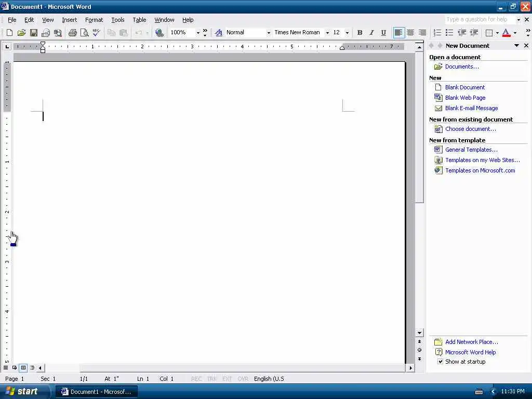Click the Outside Border icon
532x399 pixels.
tap(489, 33)
